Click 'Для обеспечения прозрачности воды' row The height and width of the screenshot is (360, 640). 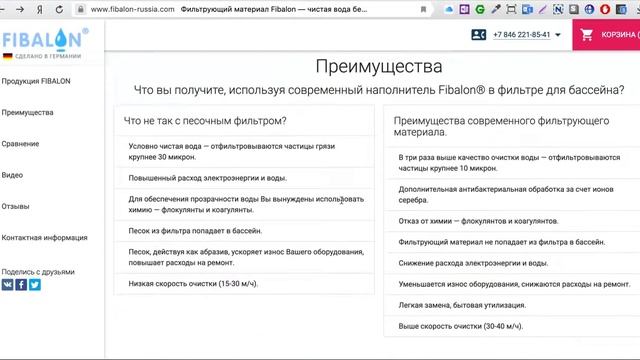pyautogui.click(x=244, y=204)
